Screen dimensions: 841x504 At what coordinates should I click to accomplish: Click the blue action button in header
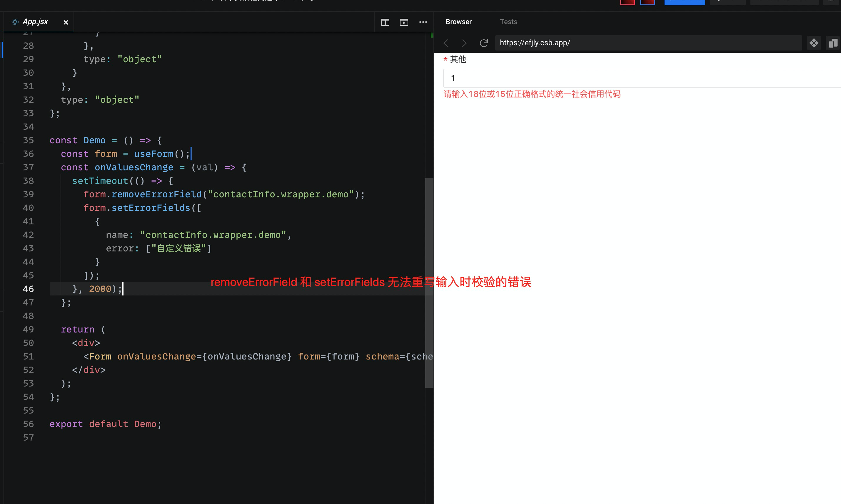684,2
